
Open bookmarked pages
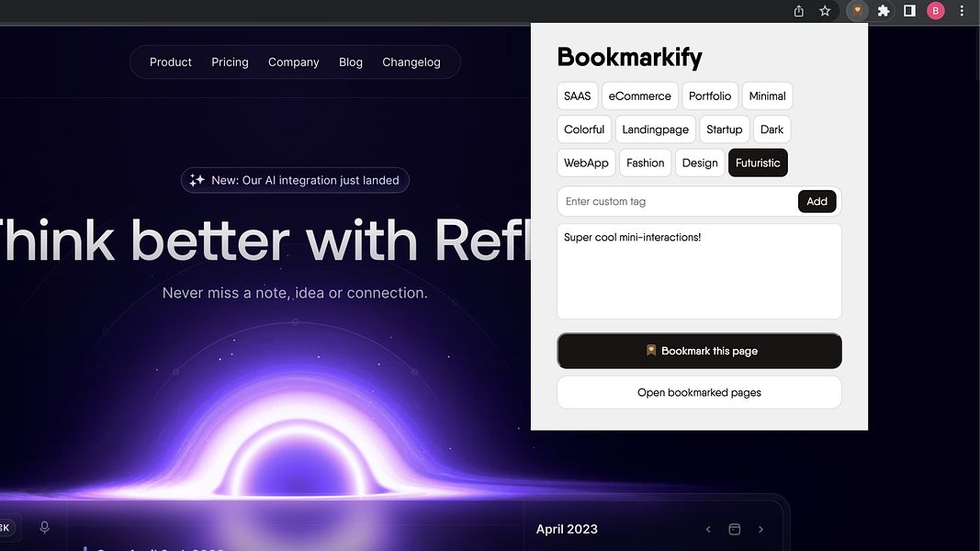point(698,392)
